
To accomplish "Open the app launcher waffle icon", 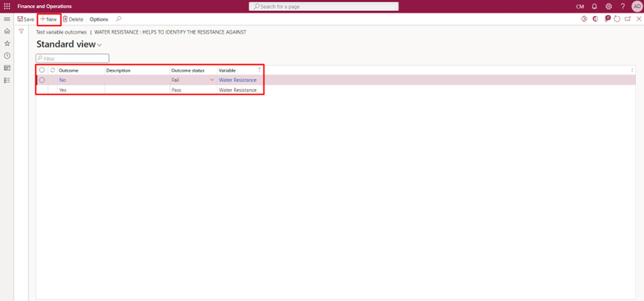I will click(7, 6).
